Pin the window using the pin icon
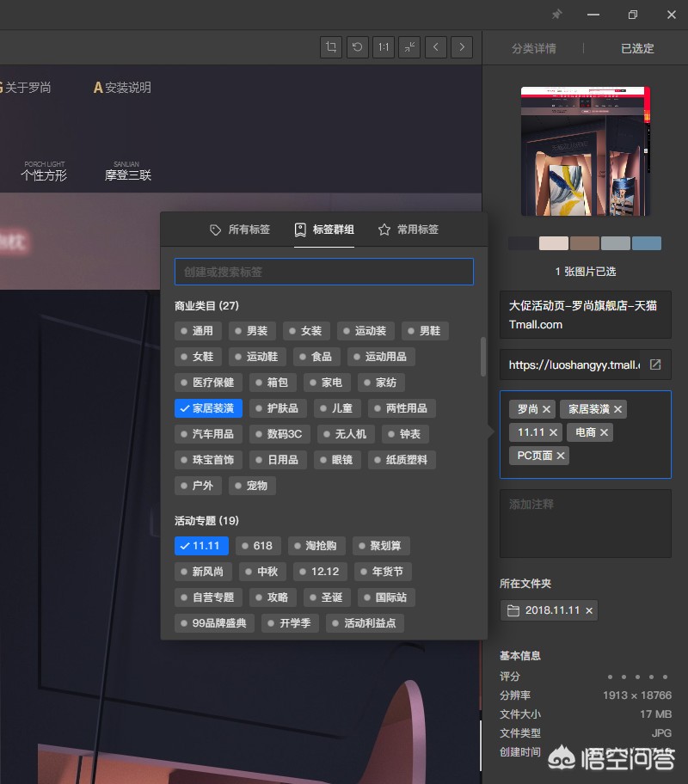The width and height of the screenshot is (688, 784). 556,14
